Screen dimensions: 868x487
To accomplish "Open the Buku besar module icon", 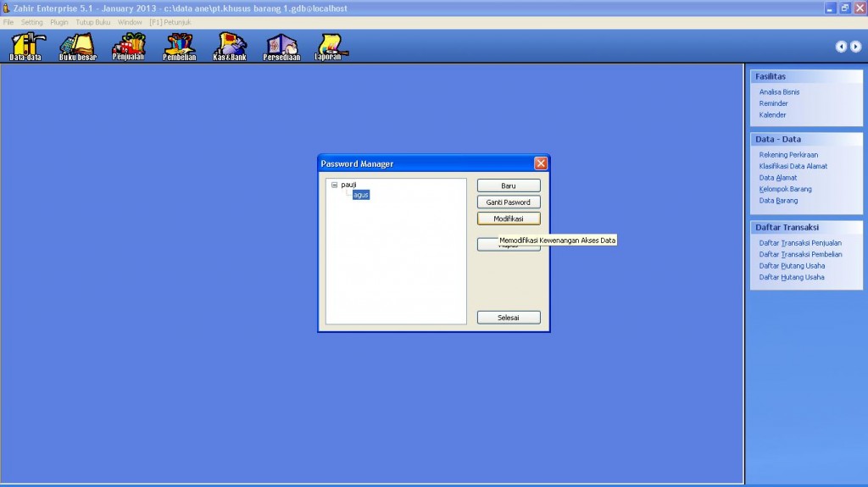I will point(77,47).
